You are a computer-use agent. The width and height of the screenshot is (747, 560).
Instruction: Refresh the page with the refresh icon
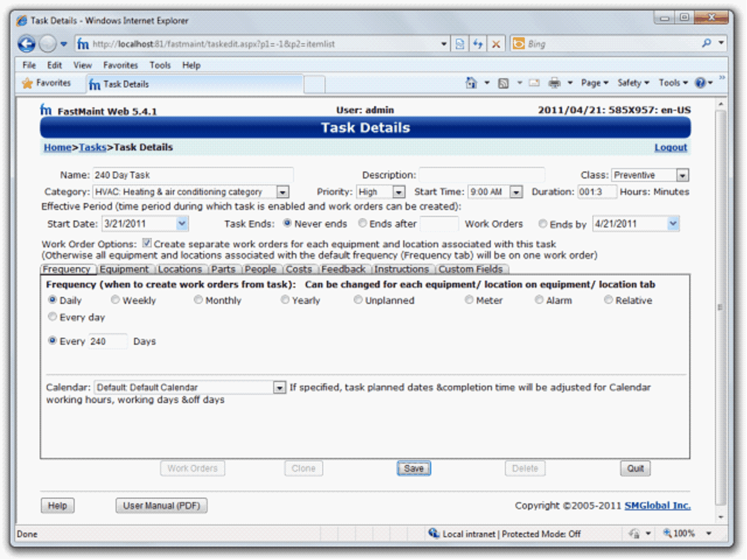pyautogui.click(x=478, y=44)
